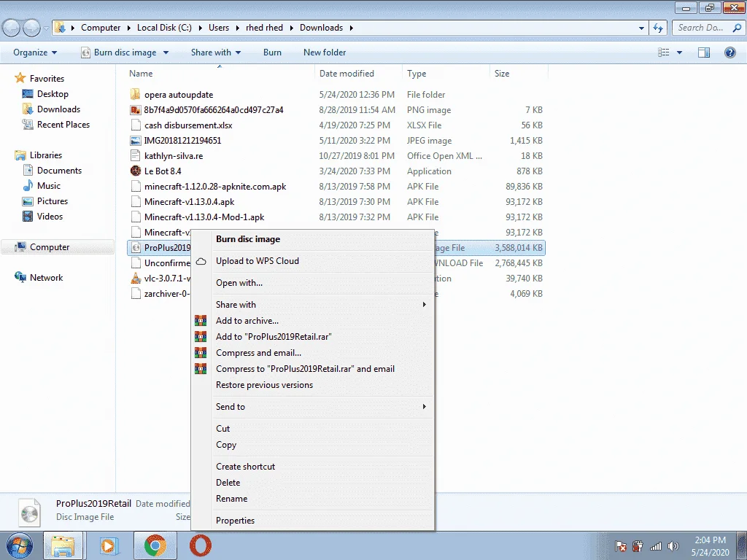Expand the arrow after Local Disk (C:) breadcrumb

[x=200, y=28]
